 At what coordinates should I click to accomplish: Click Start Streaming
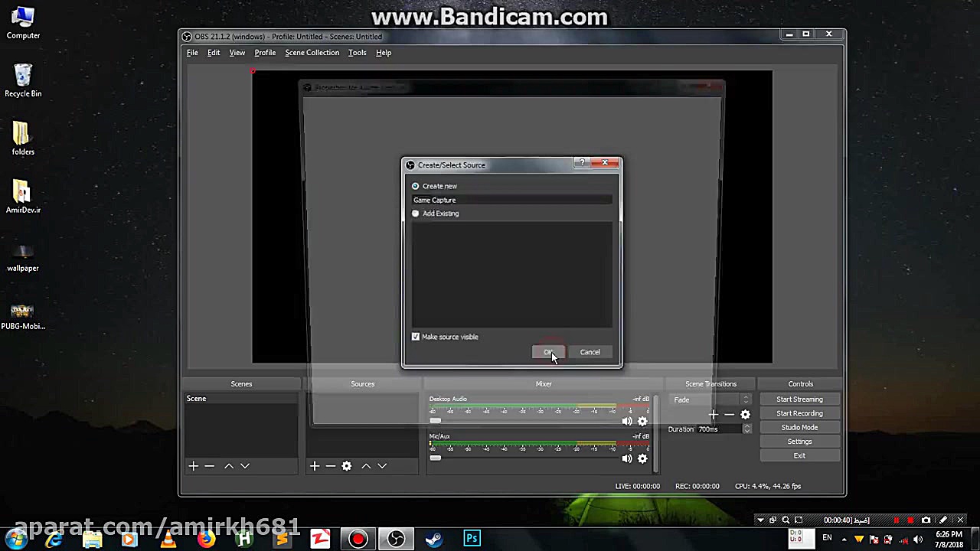(799, 399)
